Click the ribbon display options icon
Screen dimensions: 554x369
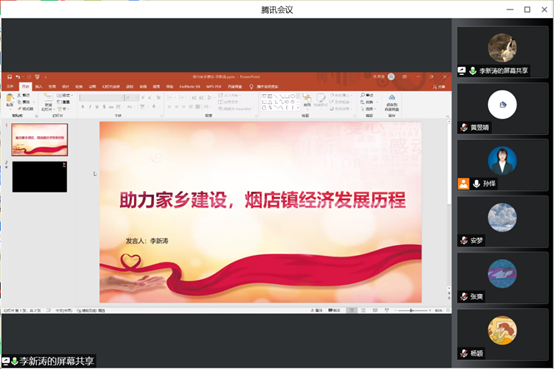(405, 77)
